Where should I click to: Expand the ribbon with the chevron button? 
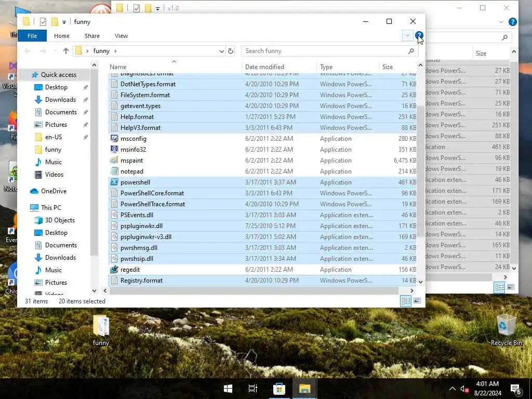[x=407, y=35]
